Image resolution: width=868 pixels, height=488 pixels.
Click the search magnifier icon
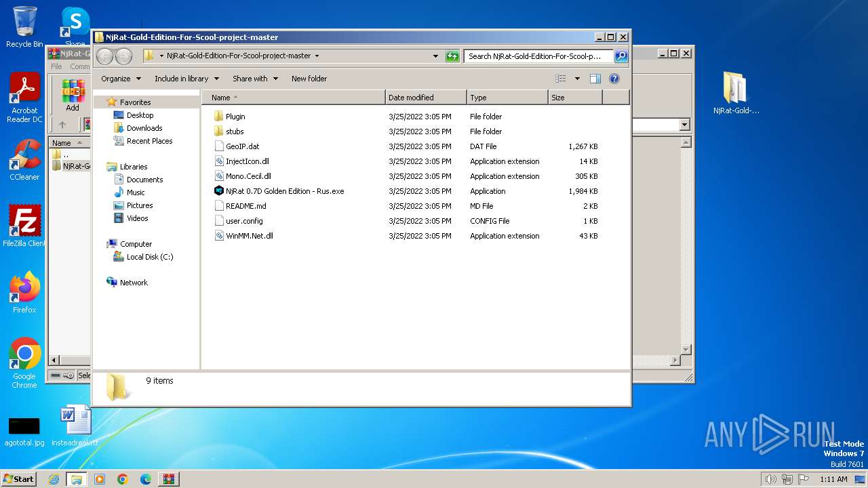tap(620, 56)
